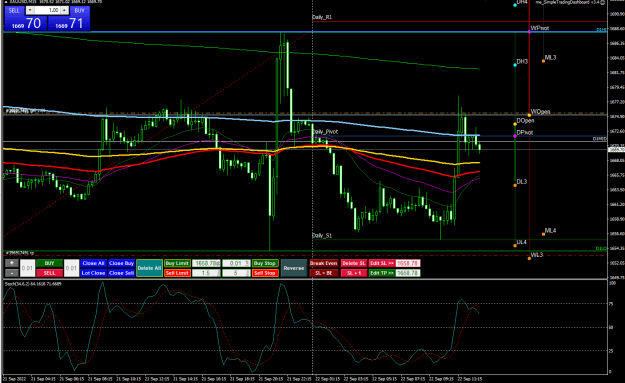Select the WOpen level label
Image resolution: width=625 pixels, height=383 pixels.
coord(540,112)
